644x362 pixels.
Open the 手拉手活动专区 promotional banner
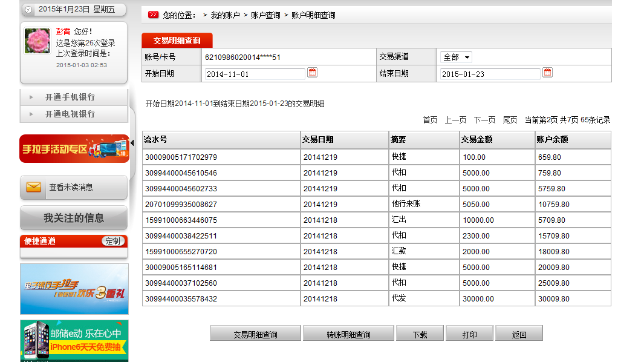pyautogui.click(x=74, y=148)
